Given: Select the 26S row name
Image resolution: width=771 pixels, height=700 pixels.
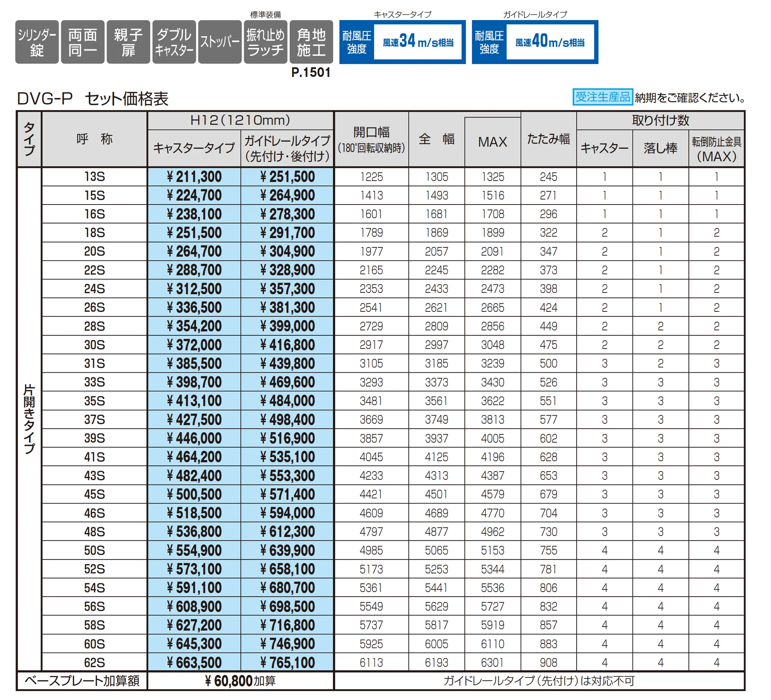Looking at the screenshot, I should tap(94, 308).
